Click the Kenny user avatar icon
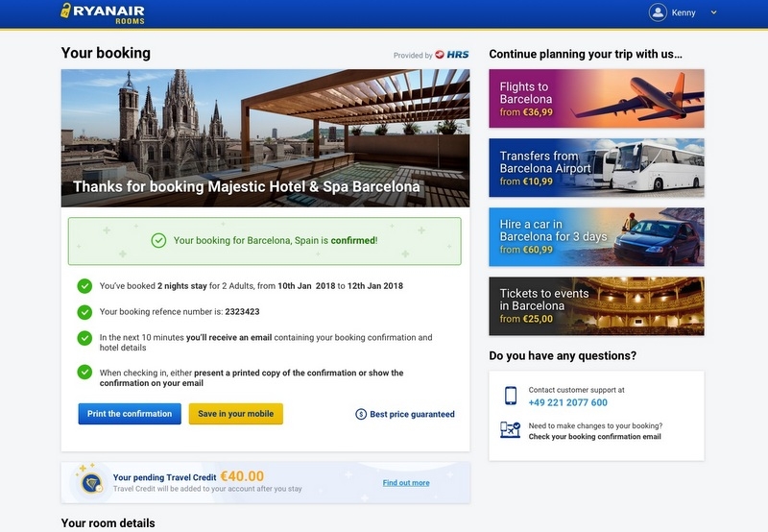 tap(658, 12)
